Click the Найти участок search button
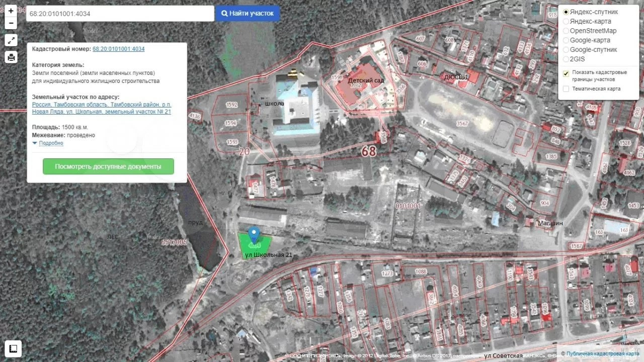This screenshot has width=644, height=362. [x=248, y=14]
